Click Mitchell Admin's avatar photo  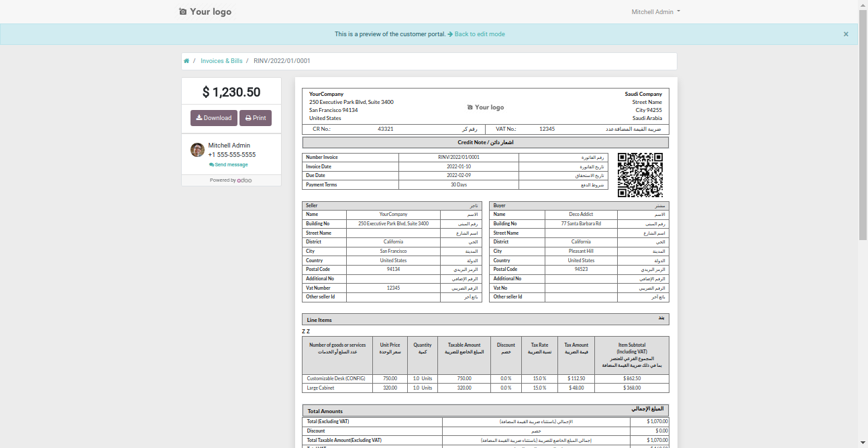tap(197, 150)
